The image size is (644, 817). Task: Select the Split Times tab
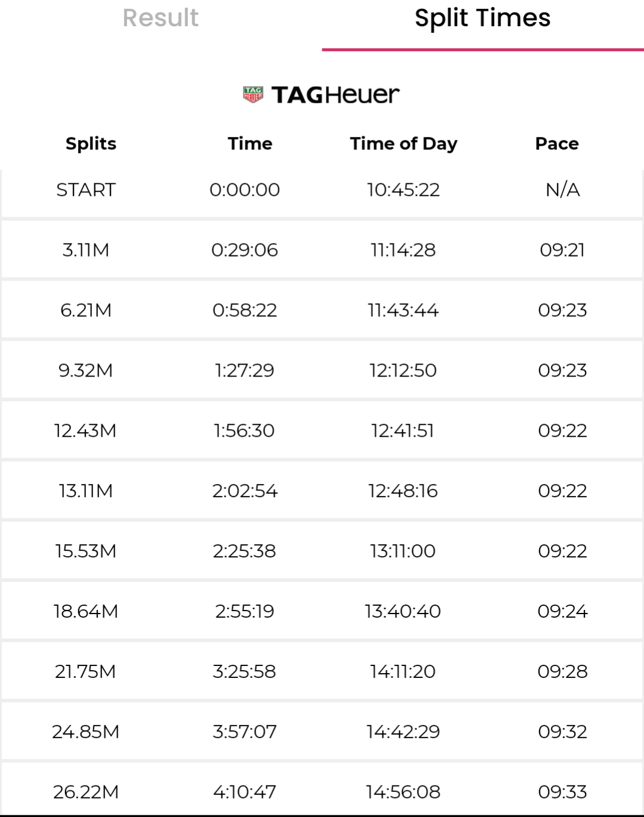pyautogui.click(x=482, y=18)
